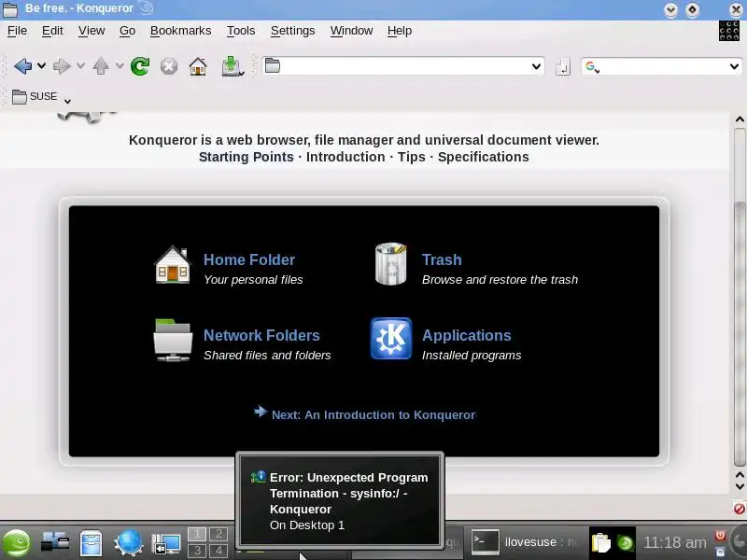Click the panel computer screen icon
The width and height of the screenshot is (747, 560).
pos(166,543)
